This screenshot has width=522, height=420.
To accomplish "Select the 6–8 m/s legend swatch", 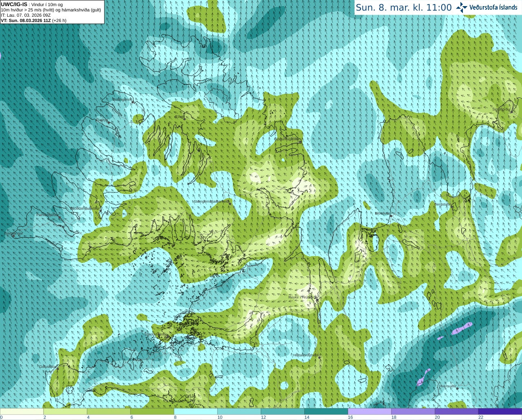I will (152, 411).
